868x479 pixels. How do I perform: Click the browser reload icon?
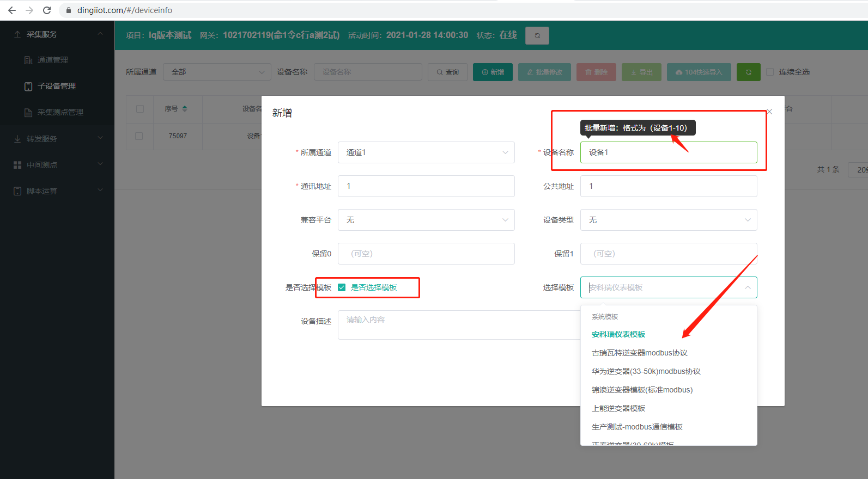[47, 10]
